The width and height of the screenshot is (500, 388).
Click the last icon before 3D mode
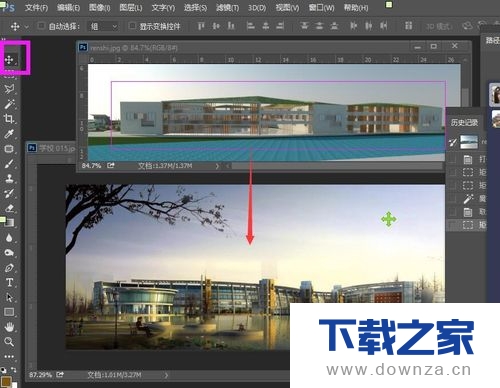[x=409, y=26]
